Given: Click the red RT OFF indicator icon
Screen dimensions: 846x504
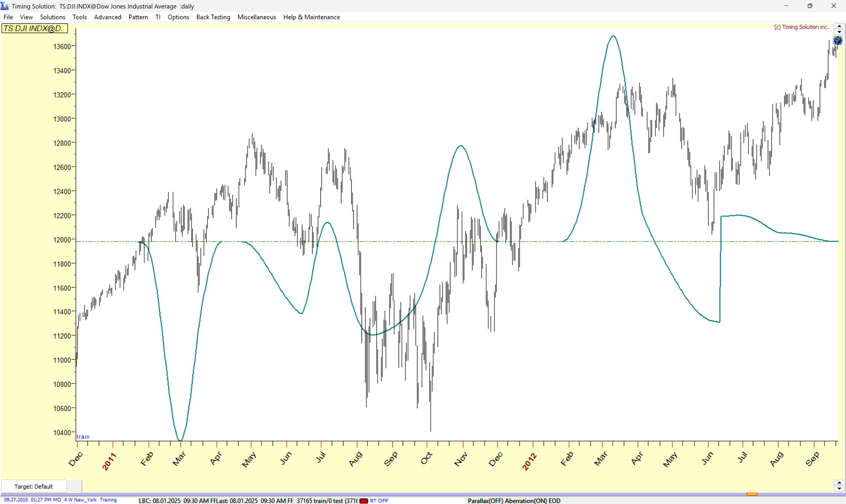Looking at the screenshot, I should tap(363, 500).
